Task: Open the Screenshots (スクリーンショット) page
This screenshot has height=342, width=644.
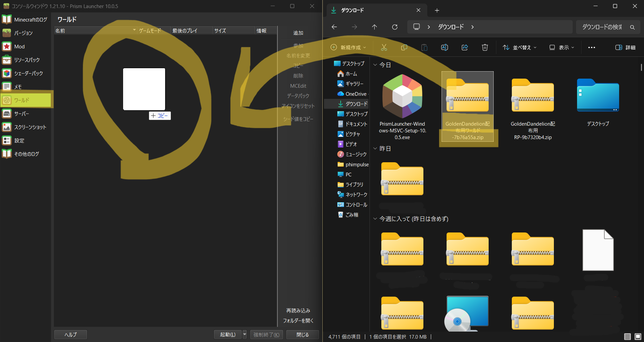Action: pos(30,127)
